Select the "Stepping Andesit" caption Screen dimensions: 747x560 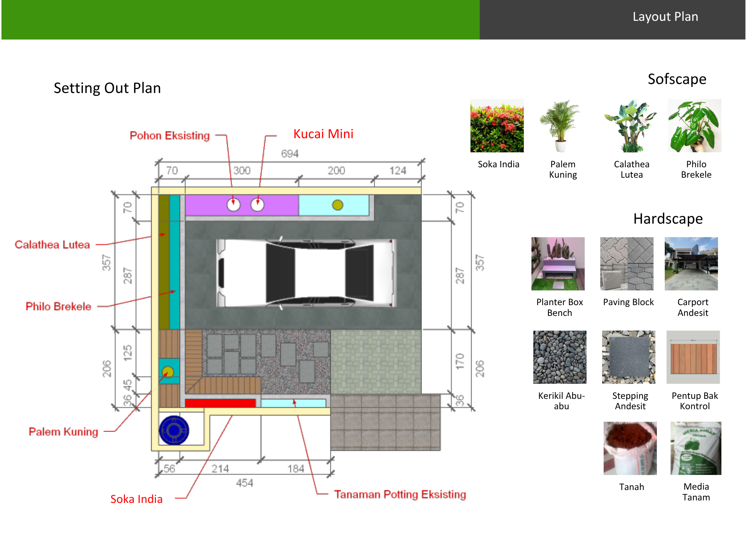630,401
